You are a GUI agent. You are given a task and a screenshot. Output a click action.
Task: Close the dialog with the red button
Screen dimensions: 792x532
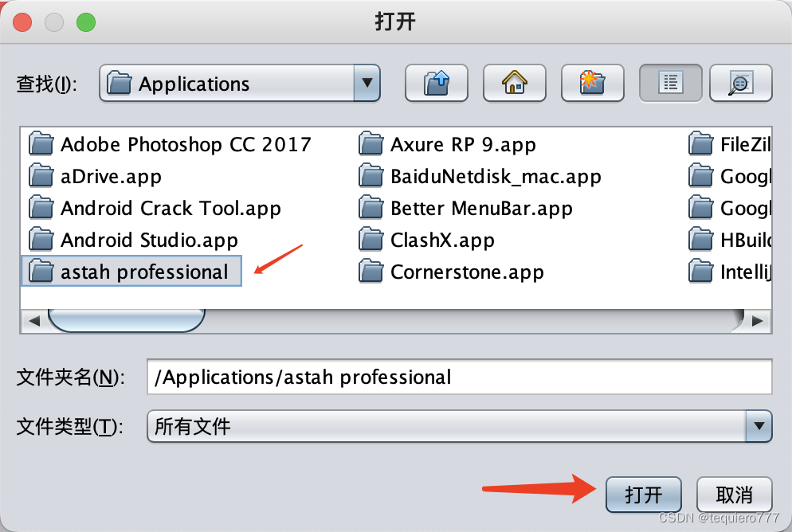(x=22, y=22)
